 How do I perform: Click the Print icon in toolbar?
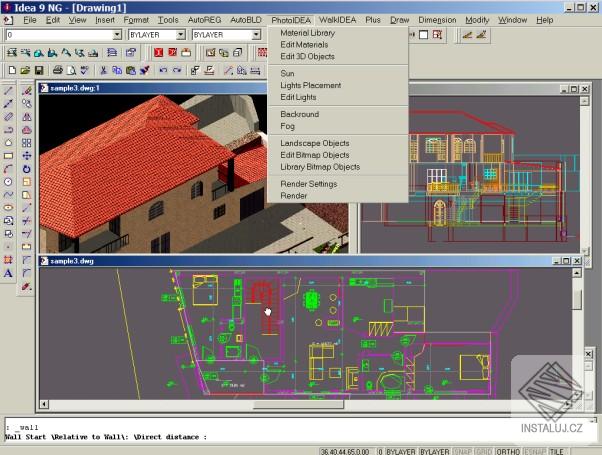pyautogui.click(x=59, y=71)
